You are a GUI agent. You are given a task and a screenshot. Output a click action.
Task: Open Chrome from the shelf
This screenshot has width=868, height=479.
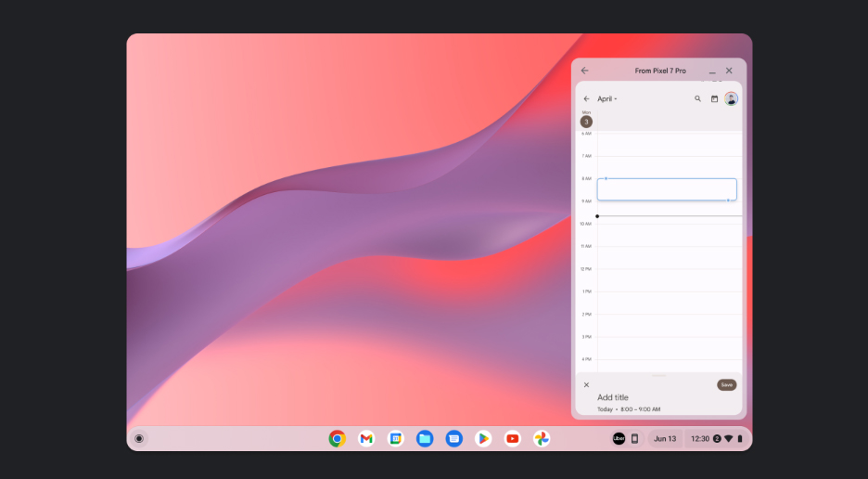[x=338, y=438]
